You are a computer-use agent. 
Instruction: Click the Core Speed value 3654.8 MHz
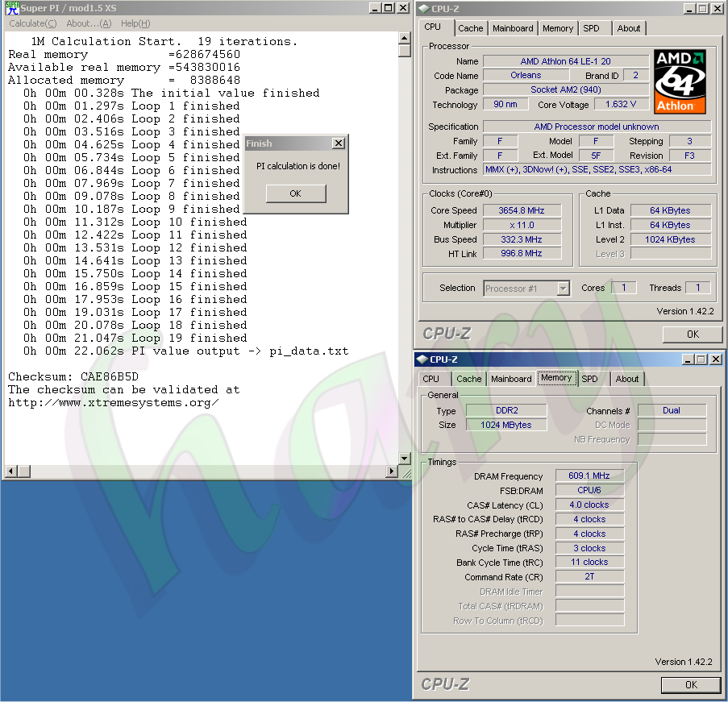[x=522, y=210]
